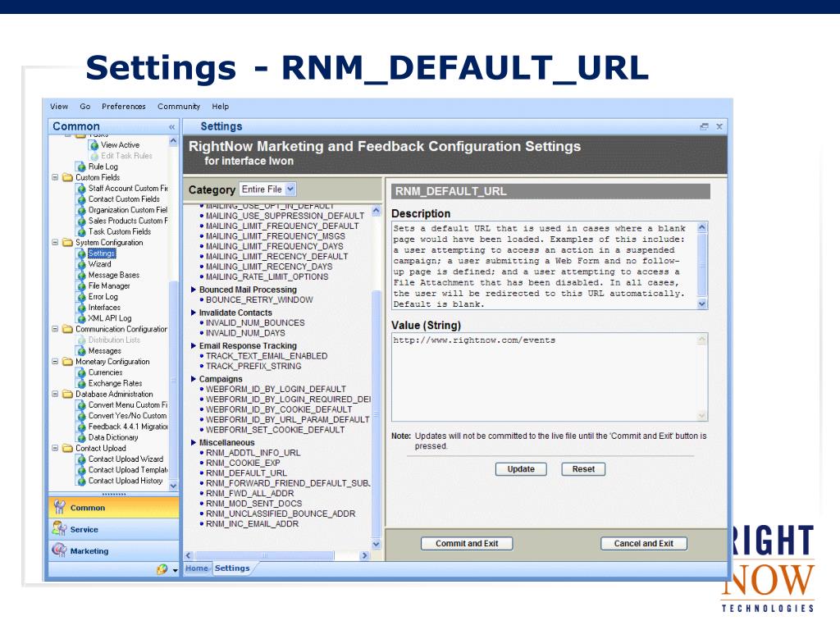
Task: Click the Currencies icon
Action: point(81,373)
